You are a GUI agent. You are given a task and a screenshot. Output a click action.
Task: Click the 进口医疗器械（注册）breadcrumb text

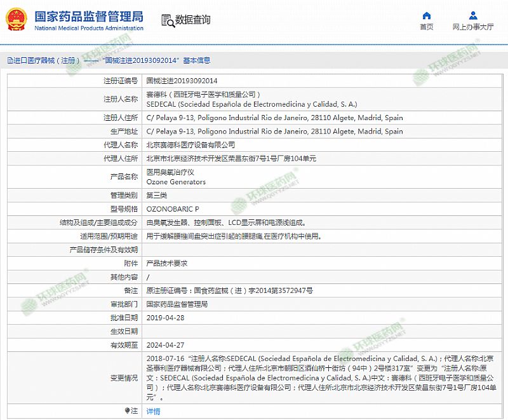[x=44, y=60]
